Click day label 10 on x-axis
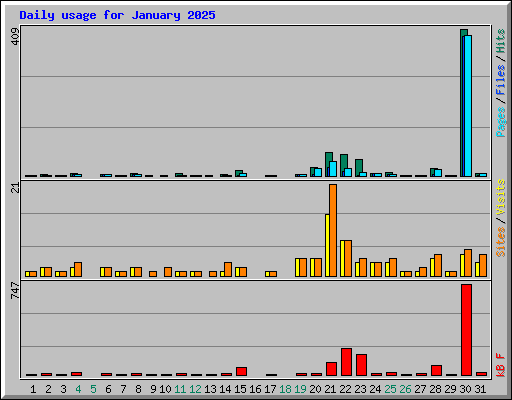The image size is (512, 400). click(165, 389)
